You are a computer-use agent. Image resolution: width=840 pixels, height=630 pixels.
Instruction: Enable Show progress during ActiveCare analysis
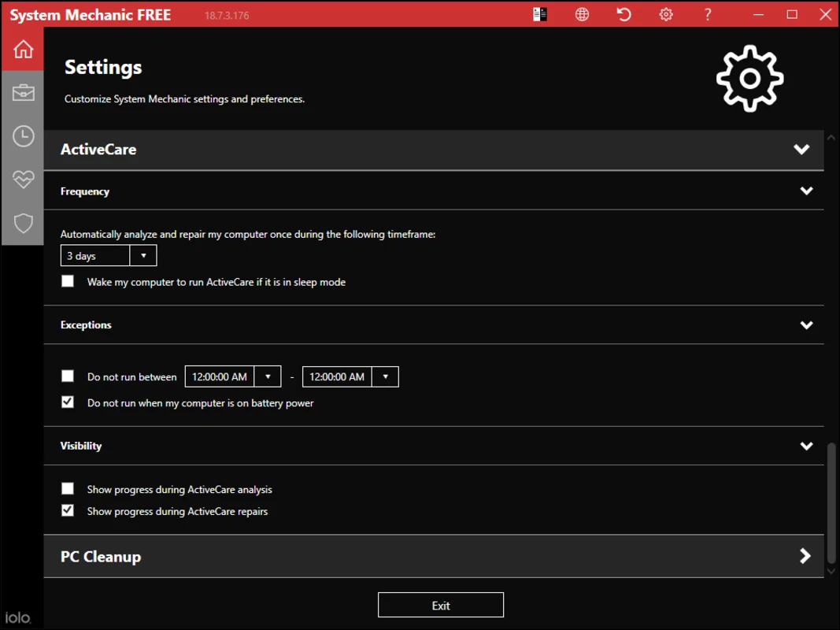tap(68, 488)
